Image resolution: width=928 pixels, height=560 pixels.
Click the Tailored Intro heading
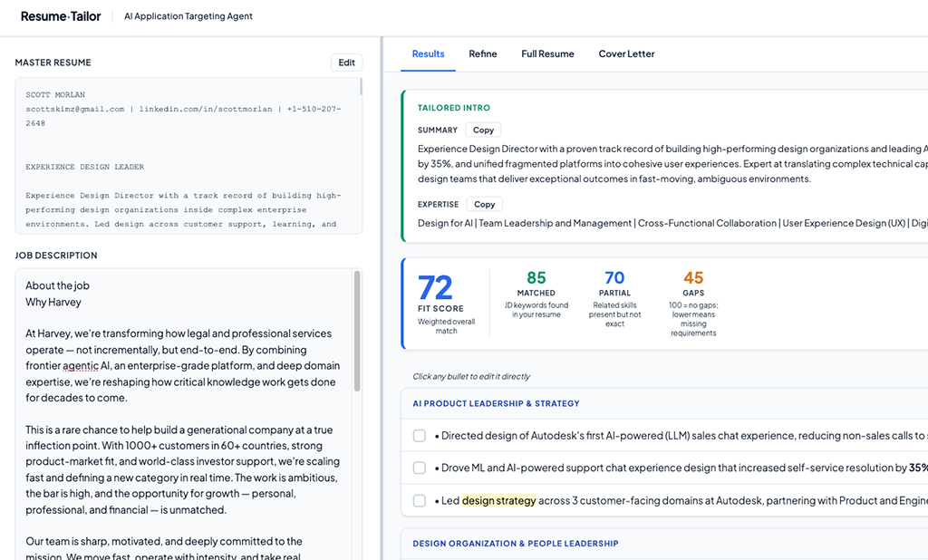[x=454, y=108]
